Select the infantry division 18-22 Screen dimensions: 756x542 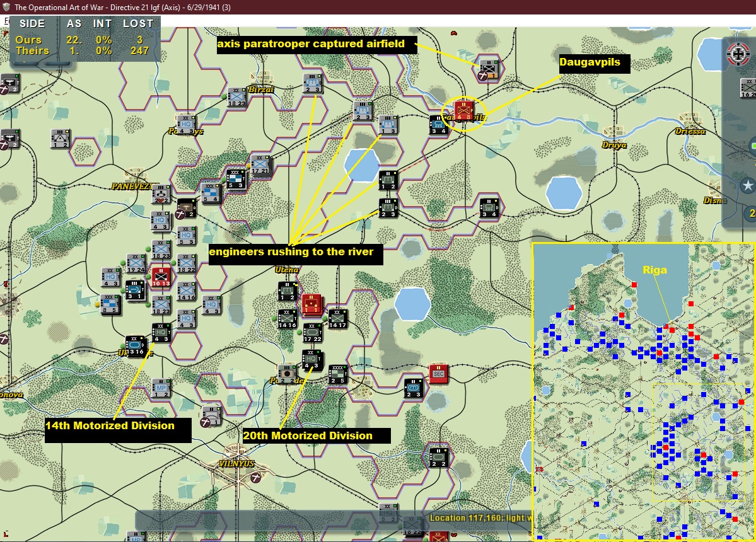coord(186,263)
